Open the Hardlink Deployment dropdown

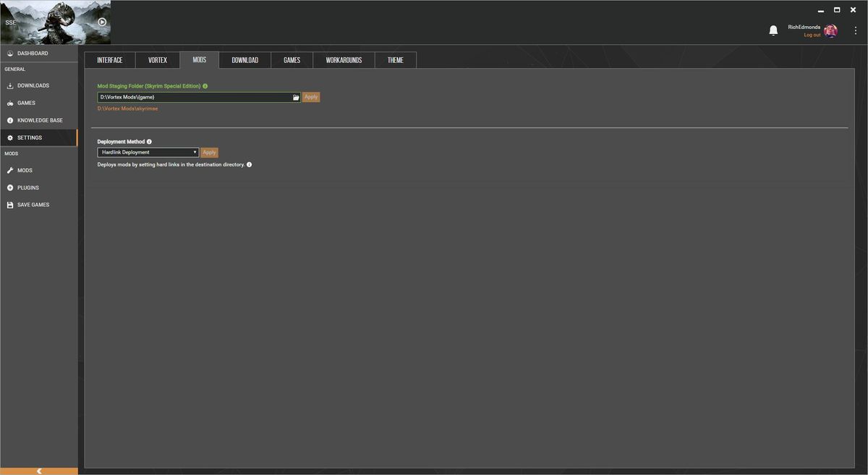click(x=148, y=153)
